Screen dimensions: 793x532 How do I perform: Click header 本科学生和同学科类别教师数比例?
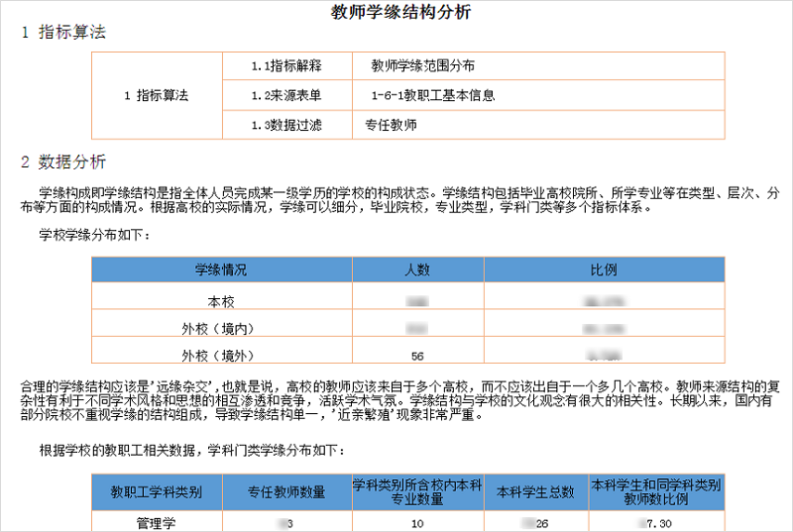tap(656, 492)
